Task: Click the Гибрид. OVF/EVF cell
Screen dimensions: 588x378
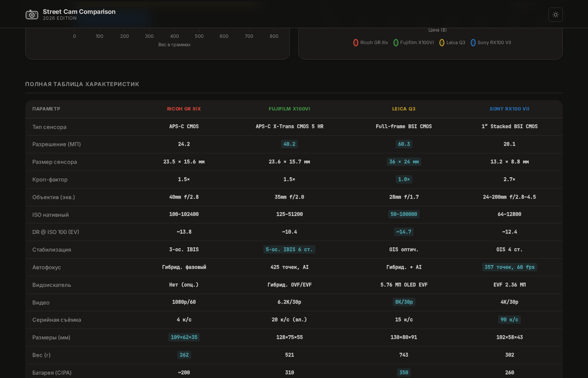Action: click(x=289, y=284)
